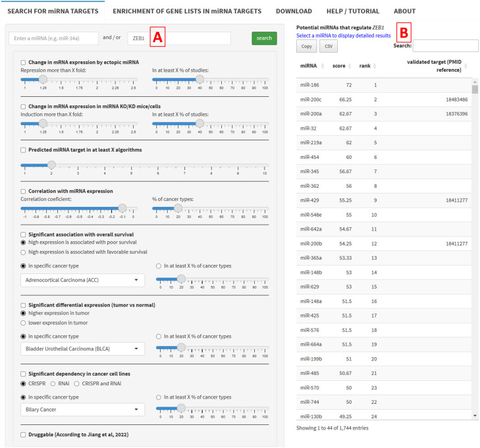This screenshot has width=480, height=448.
Task: Tick the Druggable checkbox
Action: [x=23, y=435]
